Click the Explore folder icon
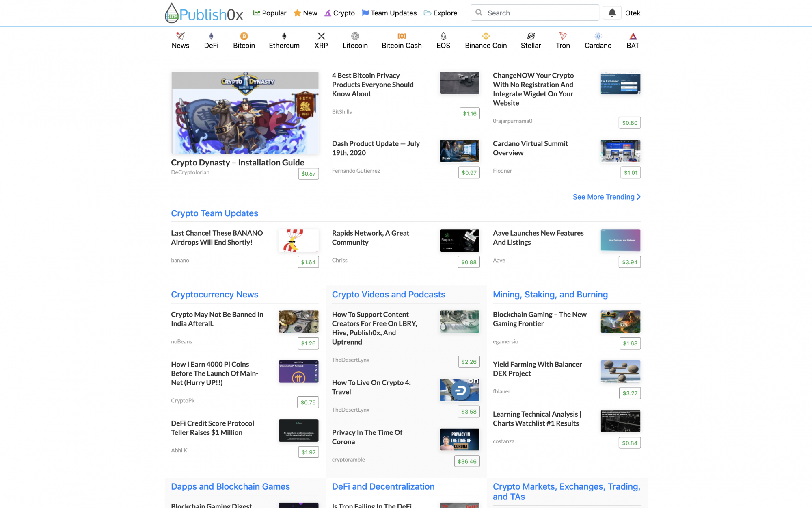Image resolution: width=812 pixels, height=508 pixels. point(428,13)
